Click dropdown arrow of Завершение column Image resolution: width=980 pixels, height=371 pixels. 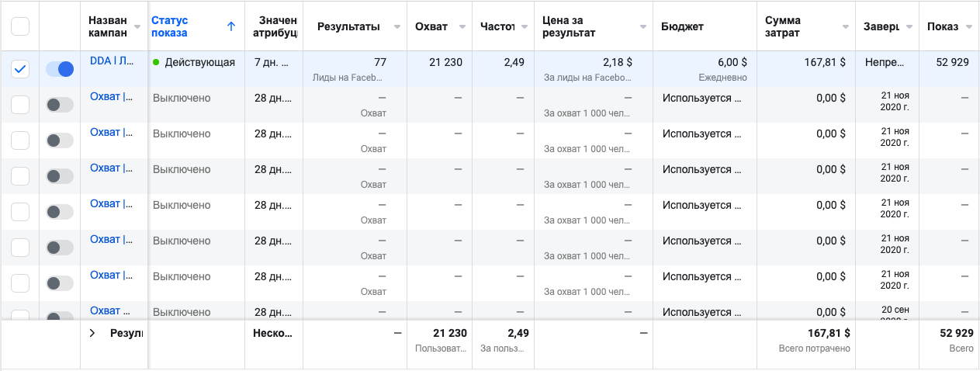tap(908, 27)
